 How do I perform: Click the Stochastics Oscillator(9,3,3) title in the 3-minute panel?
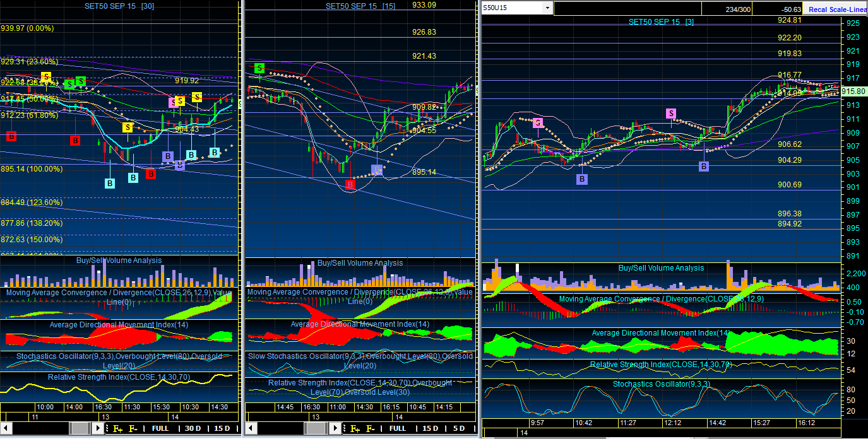tap(662, 384)
